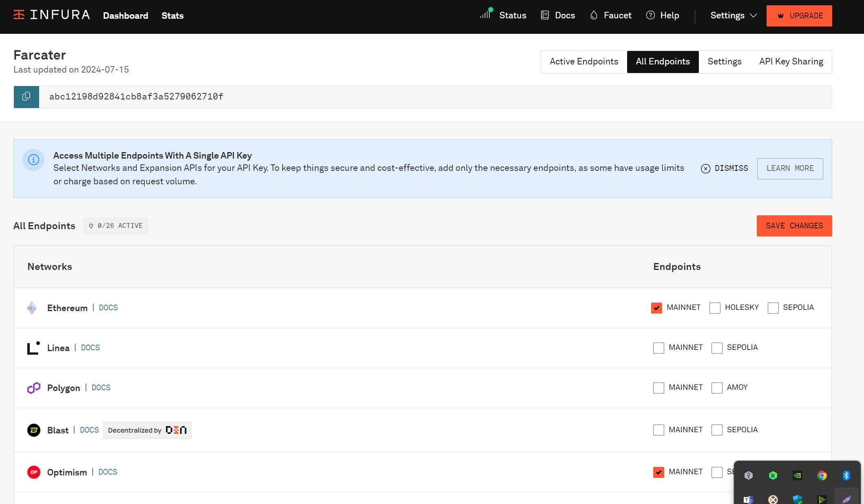Open the Faucet link
The height and width of the screenshot is (504, 864).
pyautogui.click(x=618, y=15)
